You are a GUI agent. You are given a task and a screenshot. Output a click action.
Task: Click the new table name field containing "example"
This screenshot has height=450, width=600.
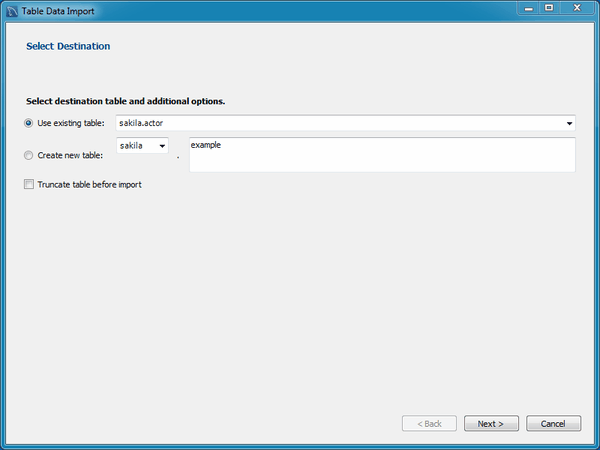tap(380, 155)
